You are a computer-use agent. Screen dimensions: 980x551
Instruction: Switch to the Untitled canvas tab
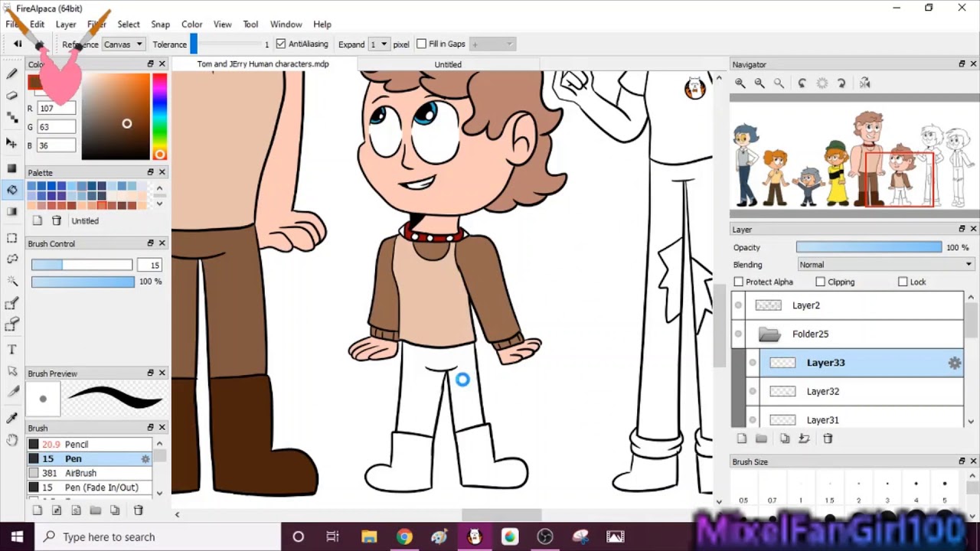pyautogui.click(x=448, y=64)
